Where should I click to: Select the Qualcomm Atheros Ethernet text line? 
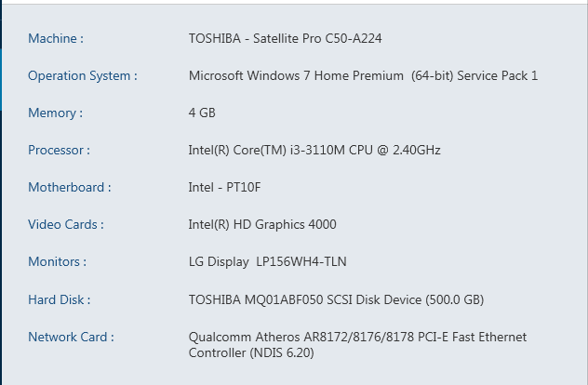[x=357, y=337]
